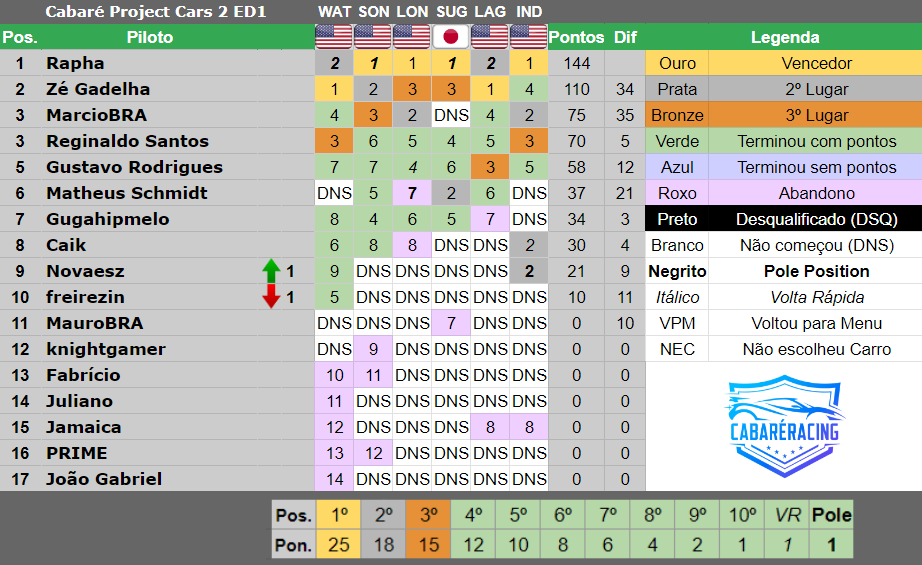Click the Cabaré Racing logo
Viewport: 922px width, 565px height.
coord(784,427)
